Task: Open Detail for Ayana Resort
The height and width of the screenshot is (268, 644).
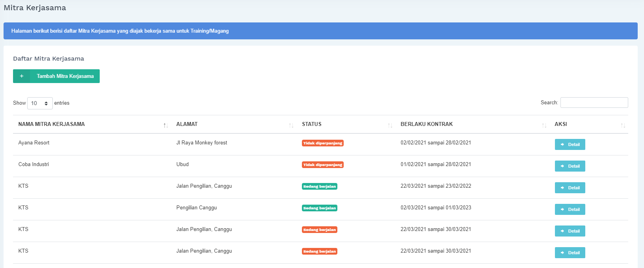Action: tap(570, 144)
